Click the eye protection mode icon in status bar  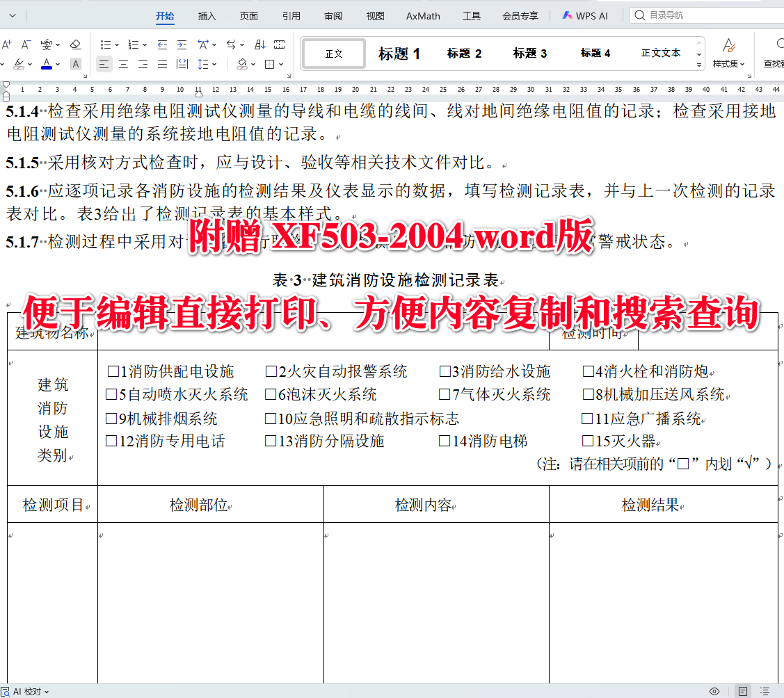(x=713, y=690)
